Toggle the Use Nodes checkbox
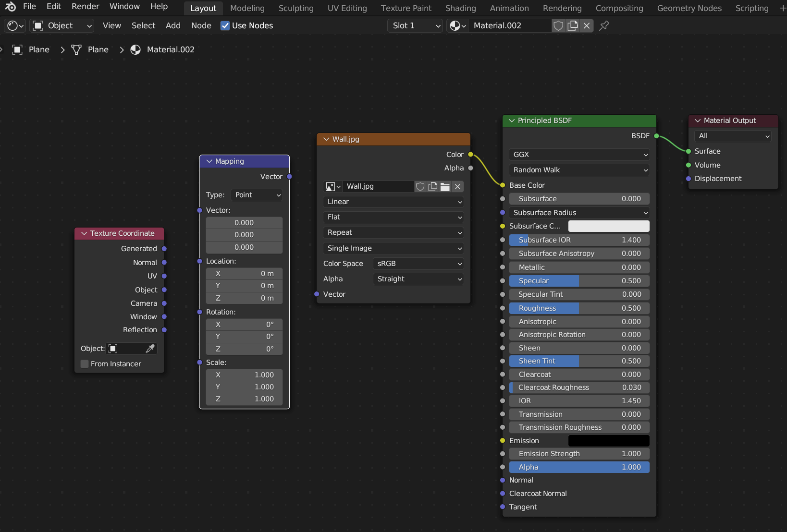787x532 pixels. click(225, 25)
